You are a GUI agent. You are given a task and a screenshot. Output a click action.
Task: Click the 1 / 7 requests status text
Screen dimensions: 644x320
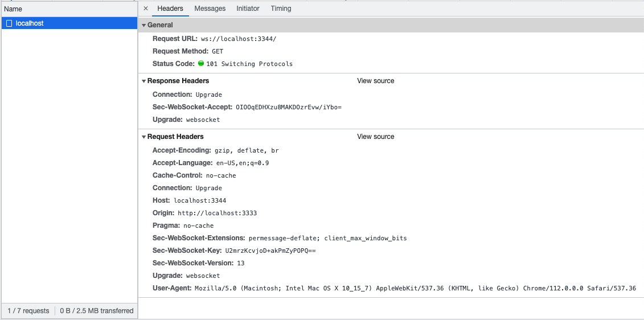coord(28,311)
